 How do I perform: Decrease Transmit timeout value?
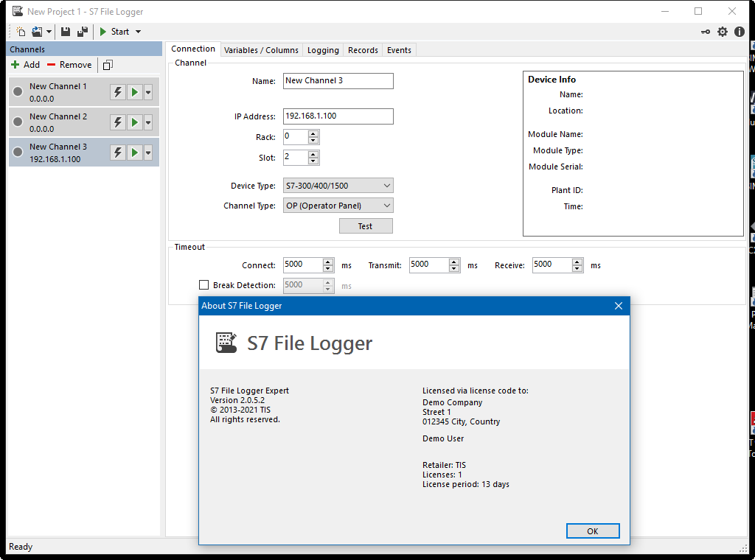[x=454, y=268]
